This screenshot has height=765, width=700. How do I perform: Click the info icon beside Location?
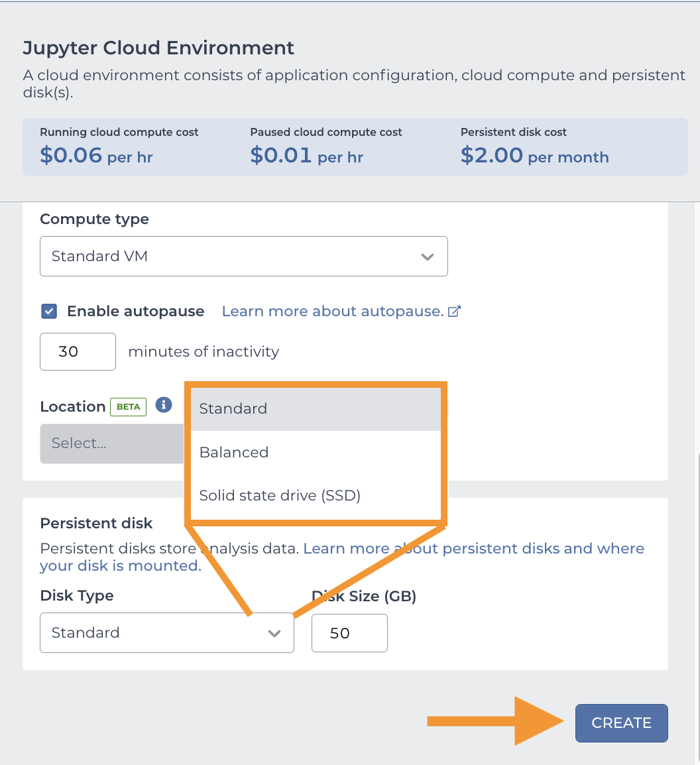[164, 405]
